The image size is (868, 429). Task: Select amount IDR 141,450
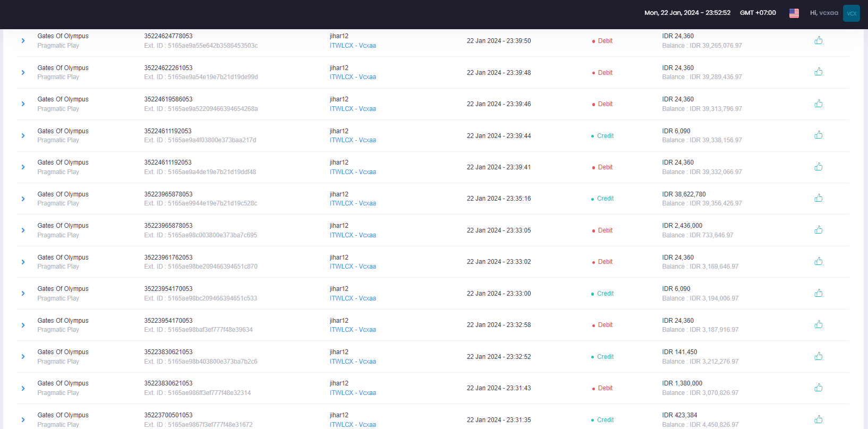tap(679, 352)
